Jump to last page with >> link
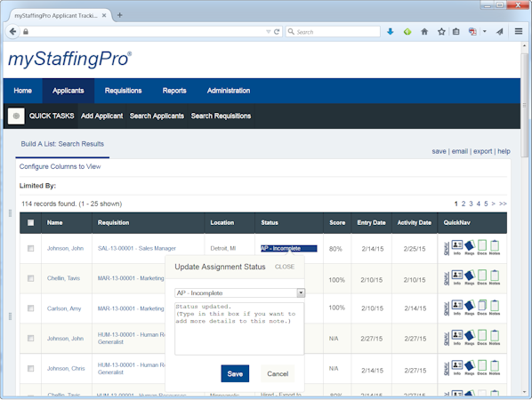 pyautogui.click(x=503, y=204)
